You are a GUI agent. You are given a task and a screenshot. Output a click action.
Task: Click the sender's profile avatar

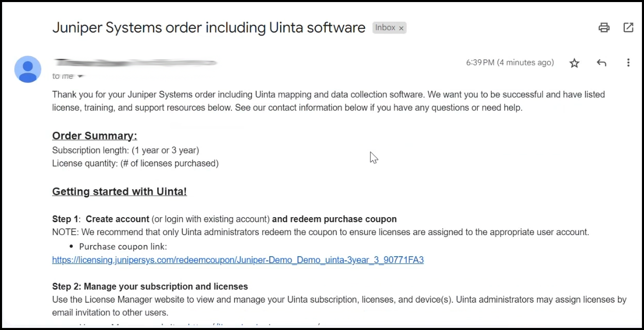pos(28,69)
